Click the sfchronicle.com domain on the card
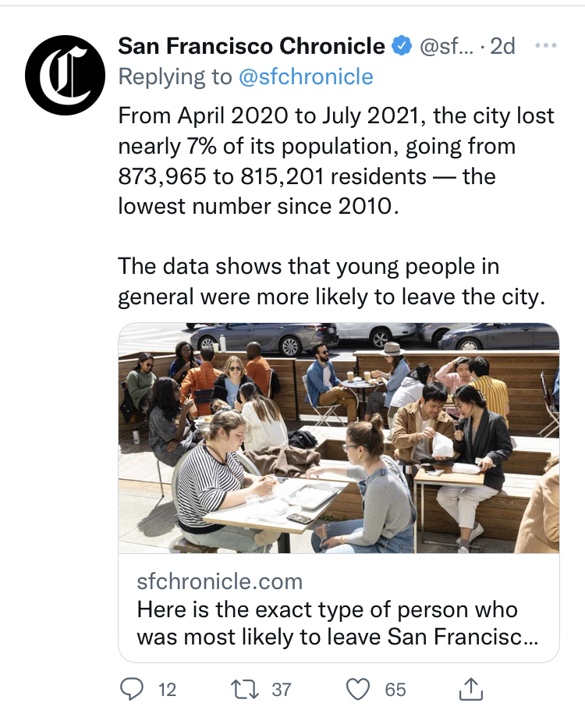This screenshot has width=585, height=728. point(219,581)
